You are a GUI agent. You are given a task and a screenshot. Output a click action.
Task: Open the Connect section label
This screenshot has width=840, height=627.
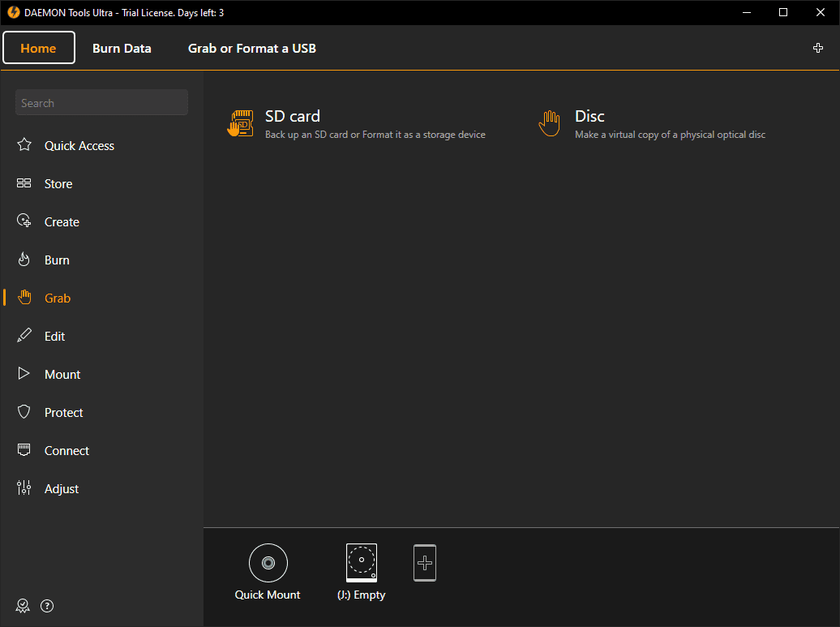coord(66,450)
